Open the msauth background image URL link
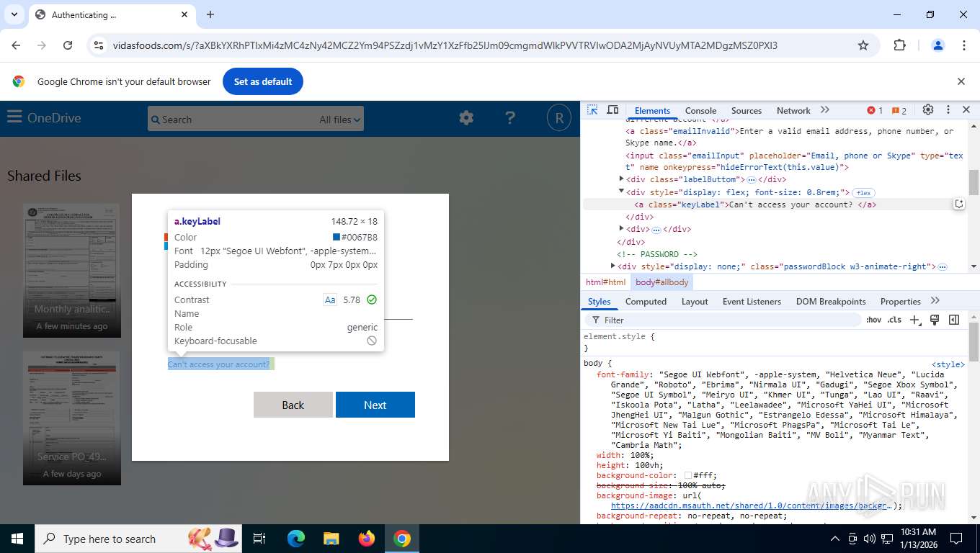The image size is (980, 553). tap(752, 505)
